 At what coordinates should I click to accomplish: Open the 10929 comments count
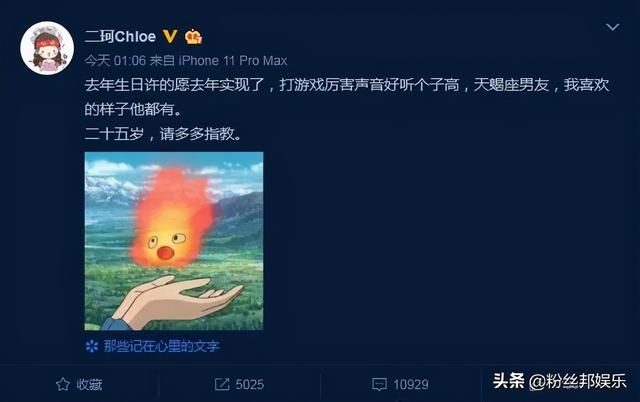(x=411, y=384)
